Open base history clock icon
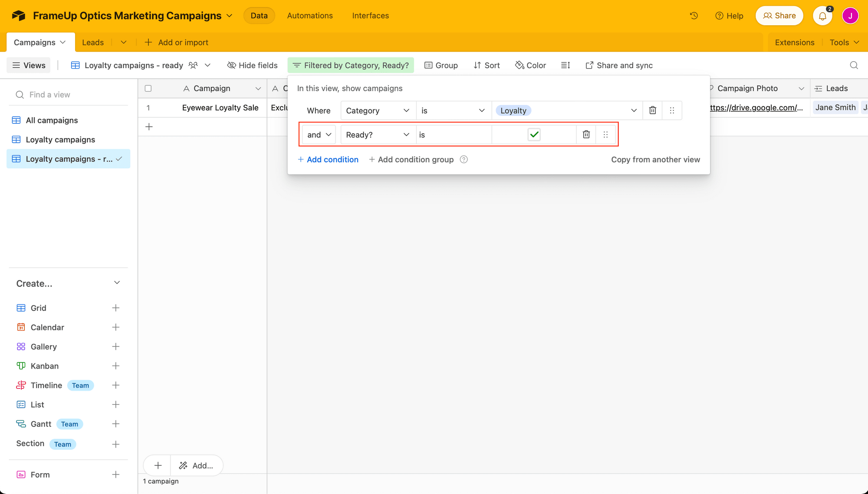The image size is (868, 494). pyautogui.click(x=694, y=16)
